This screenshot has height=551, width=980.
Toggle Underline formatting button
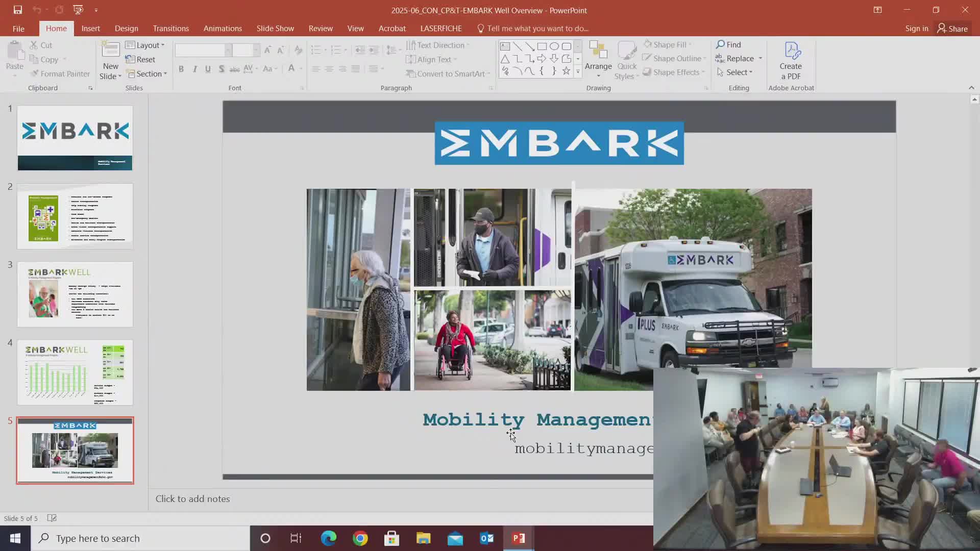pos(208,69)
